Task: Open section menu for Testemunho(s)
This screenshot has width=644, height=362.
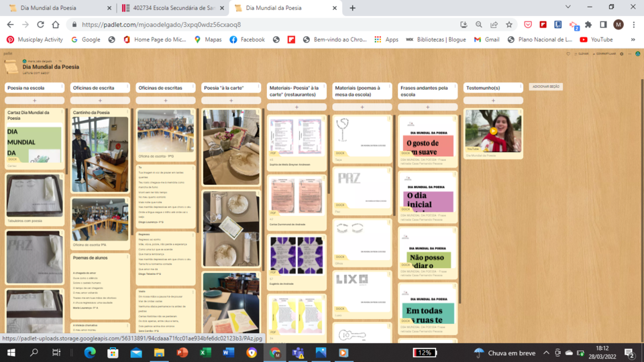Action: [x=521, y=87]
